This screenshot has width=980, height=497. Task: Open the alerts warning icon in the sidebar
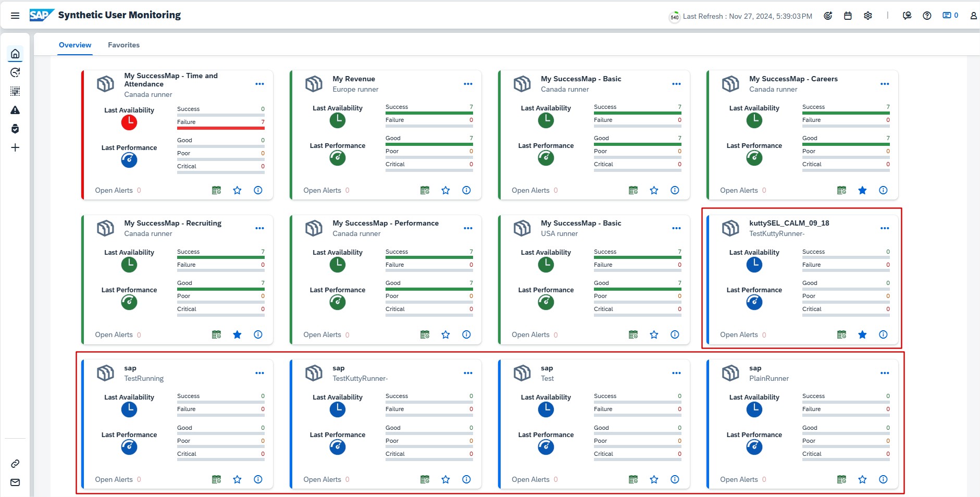(15, 110)
